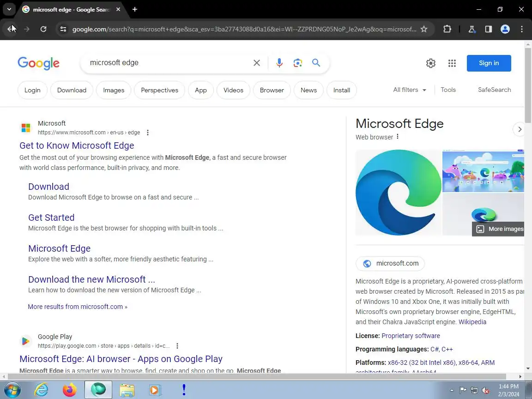Open Chrome Labs flask icon
532x399 pixels.
click(472, 29)
